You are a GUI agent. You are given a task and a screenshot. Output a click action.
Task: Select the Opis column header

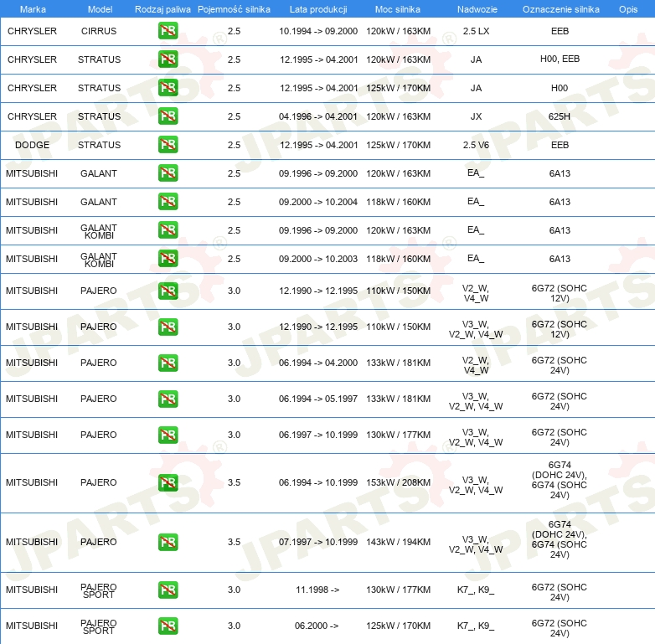[x=628, y=9]
